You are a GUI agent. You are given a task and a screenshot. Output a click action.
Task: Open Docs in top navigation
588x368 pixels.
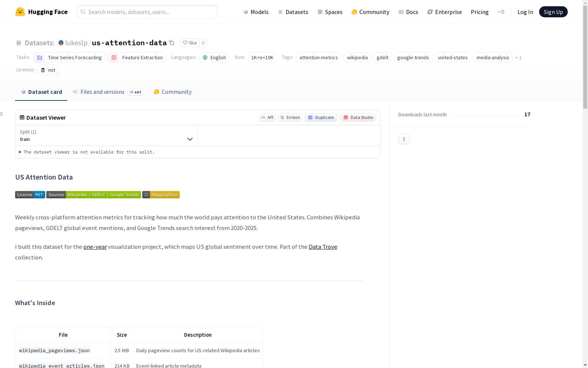[408, 12]
